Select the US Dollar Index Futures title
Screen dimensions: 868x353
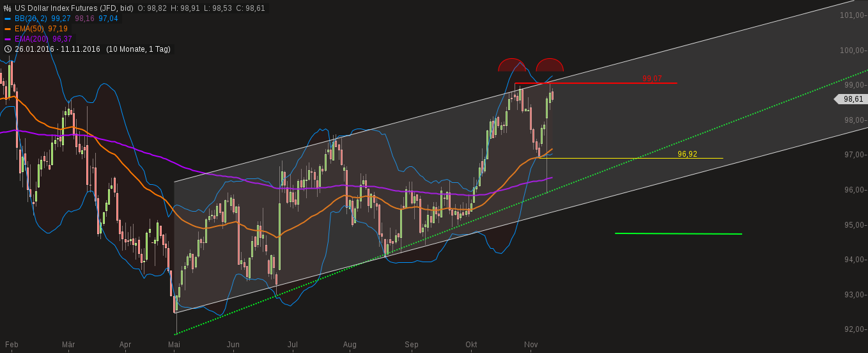(x=74, y=8)
